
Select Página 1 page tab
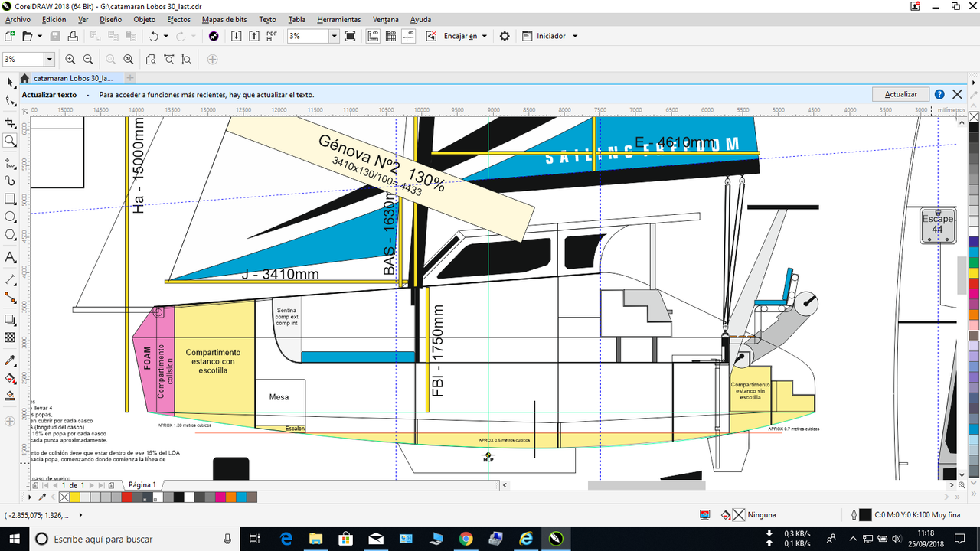click(142, 485)
